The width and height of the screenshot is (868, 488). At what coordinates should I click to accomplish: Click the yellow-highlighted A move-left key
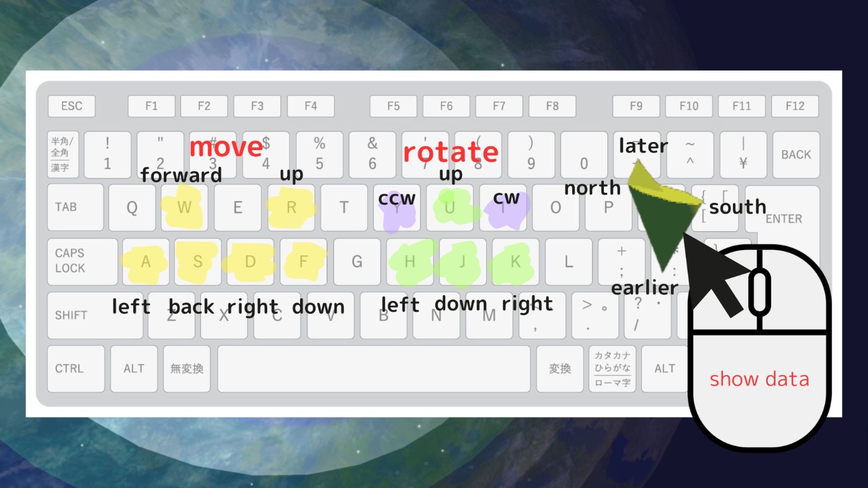pyautogui.click(x=146, y=261)
